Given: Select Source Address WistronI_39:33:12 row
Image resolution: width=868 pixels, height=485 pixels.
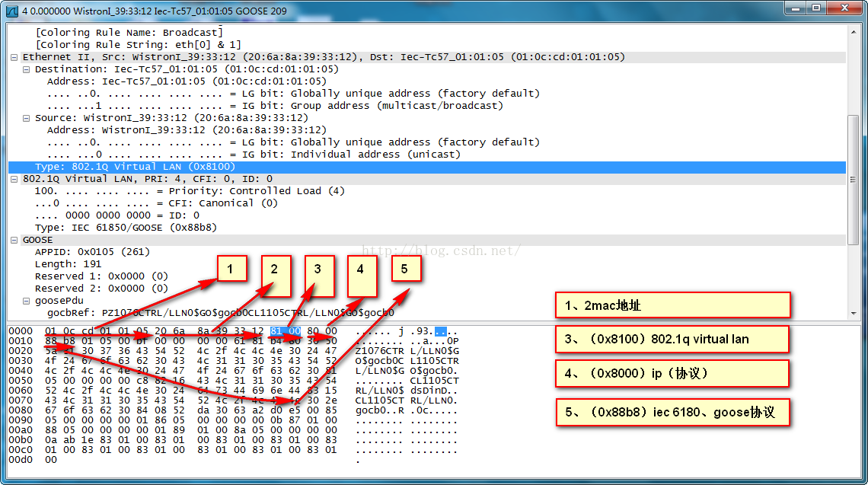Looking at the screenshot, I should pos(187,130).
